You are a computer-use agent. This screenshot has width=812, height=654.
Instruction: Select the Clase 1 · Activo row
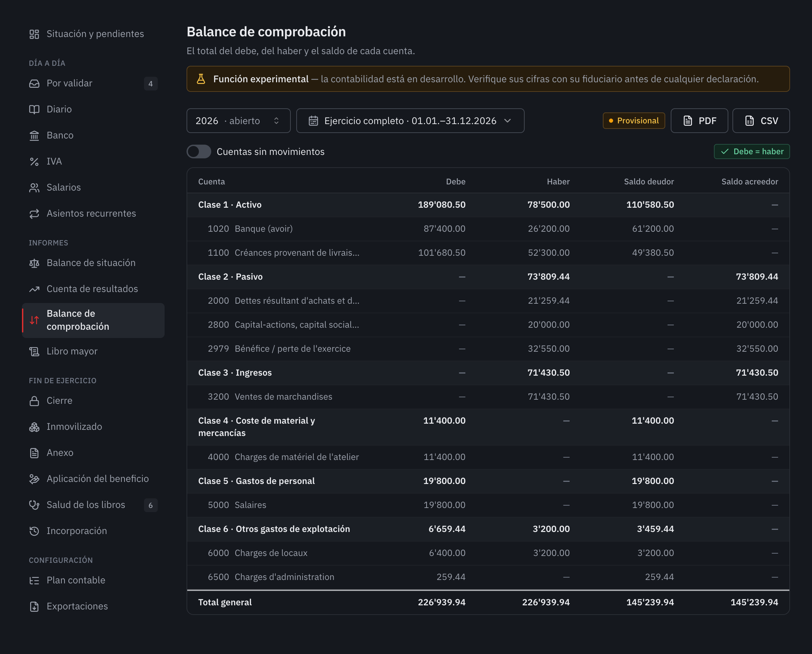(x=488, y=205)
